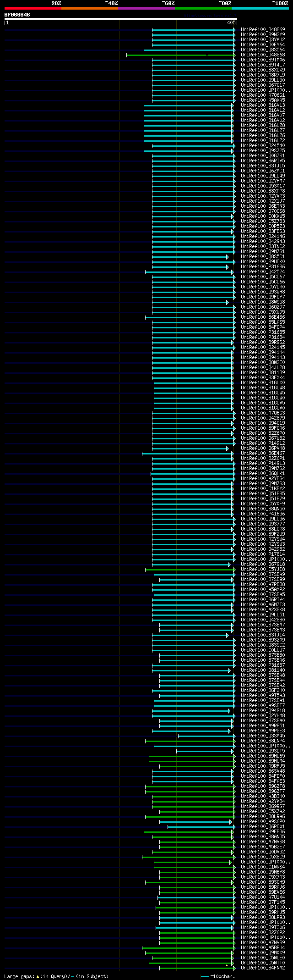The width and height of the screenshot is (293, 980).
Task: Select the BP066646 query label
Action: point(17,15)
